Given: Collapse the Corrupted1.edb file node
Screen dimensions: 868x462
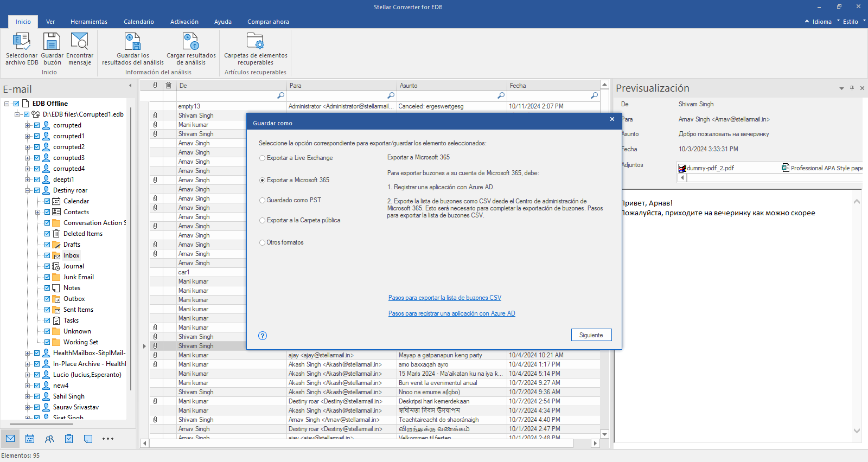Looking at the screenshot, I should (x=17, y=114).
